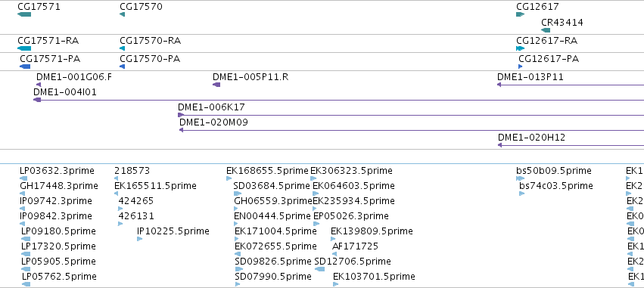The image size is (644, 288).
Task: Select the IP10225.5prime EST arrow
Action: pyautogui.click(x=140, y=239)
